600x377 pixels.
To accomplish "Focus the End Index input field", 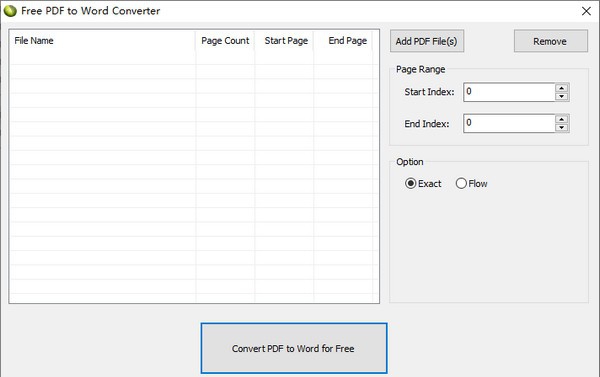I will tap(509, 124).
